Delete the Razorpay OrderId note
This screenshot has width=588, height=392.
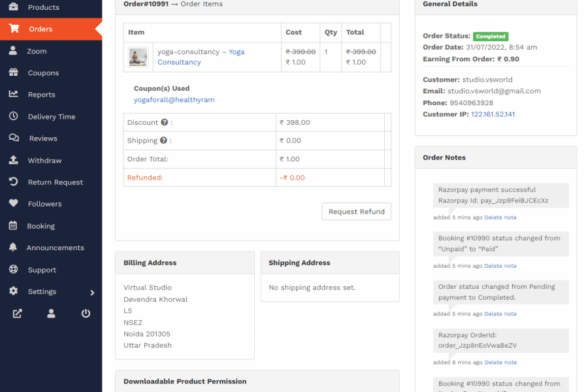(500, 363)
